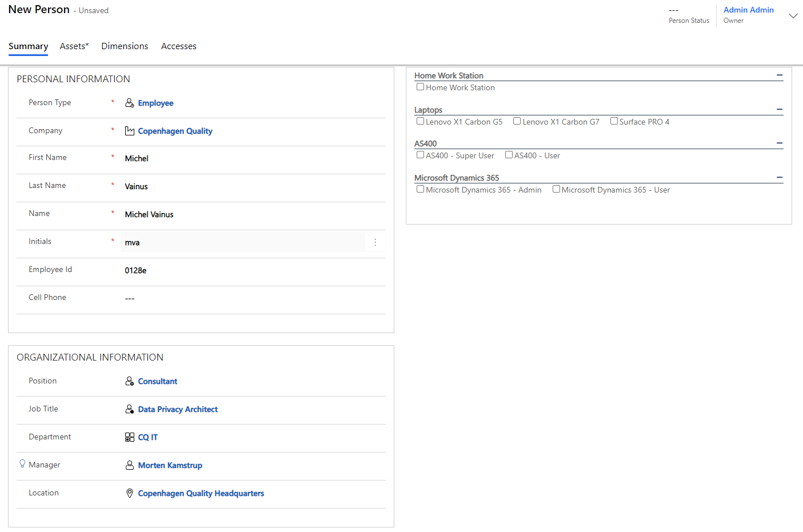Click the location pin icon

tap(130, 493)
